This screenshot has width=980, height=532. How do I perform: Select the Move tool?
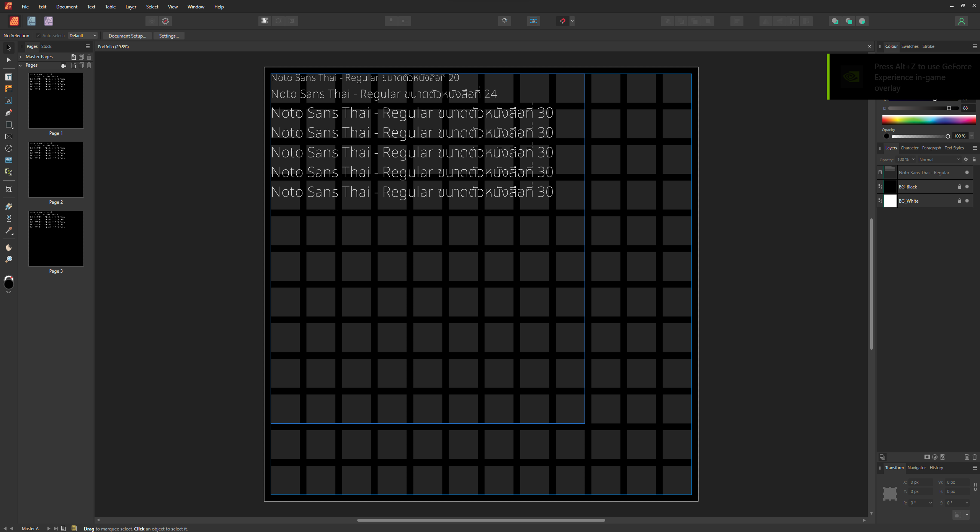(x=9, y=48)
